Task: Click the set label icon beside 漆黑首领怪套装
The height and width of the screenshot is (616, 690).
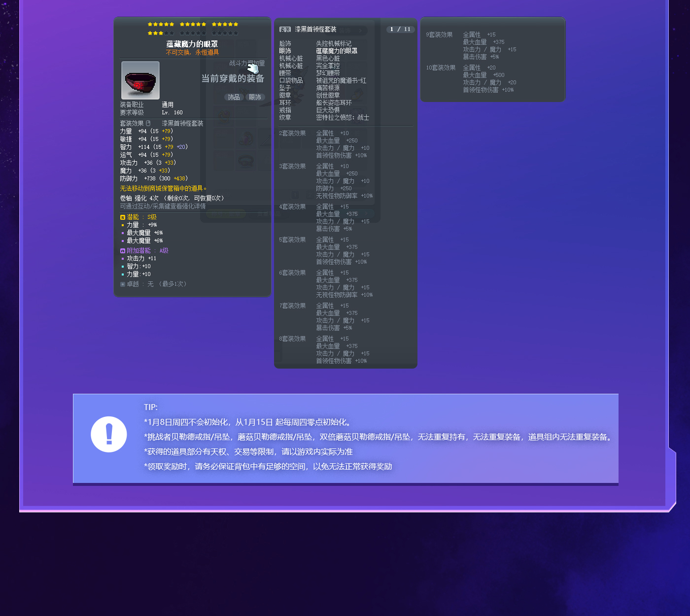Action: point(285,30)
